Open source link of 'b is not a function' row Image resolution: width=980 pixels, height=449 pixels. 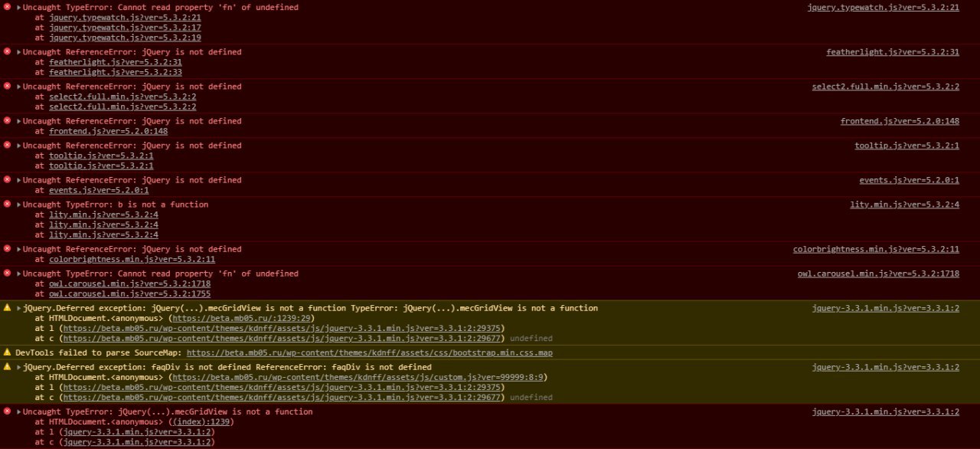[x=904, y=205]
